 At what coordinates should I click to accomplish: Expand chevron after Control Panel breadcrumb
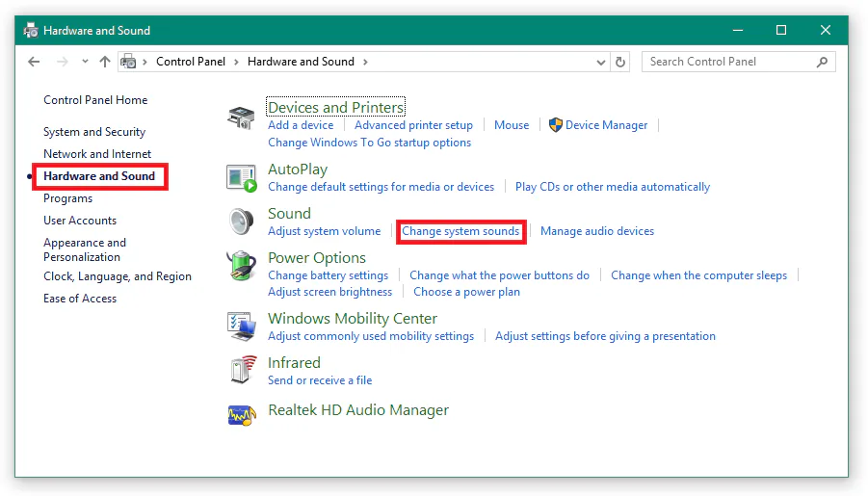(x=236, y=62)
